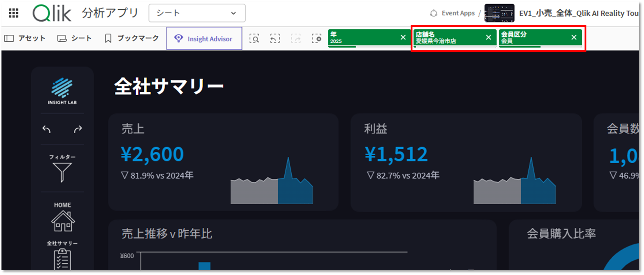The image size is (644, 275).
Task: Open the 会員区分 selection chip list
Action: pyautogui.click(x=532, y=37)
